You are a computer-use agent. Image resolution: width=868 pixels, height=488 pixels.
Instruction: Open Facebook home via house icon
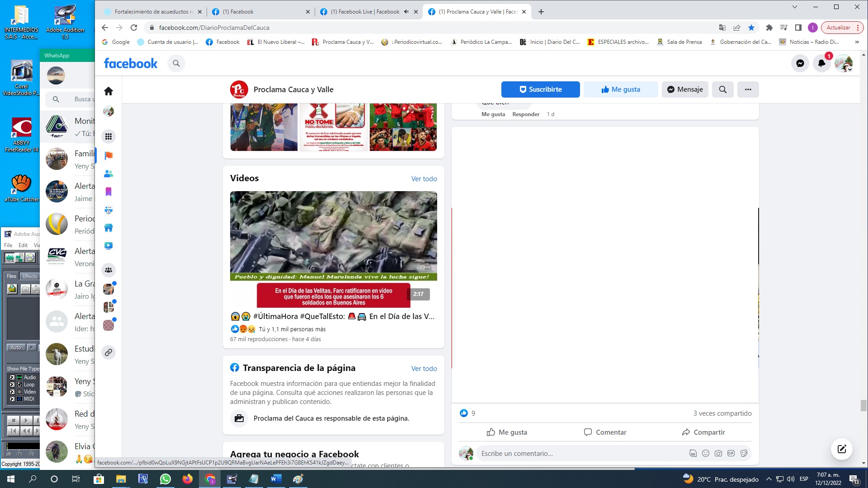pyautogui.click(x=108, y=91)
